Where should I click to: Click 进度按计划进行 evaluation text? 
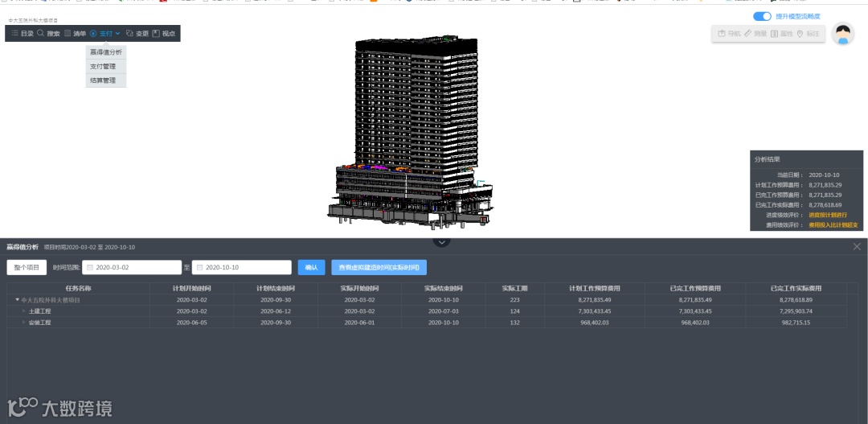point(828,215)
